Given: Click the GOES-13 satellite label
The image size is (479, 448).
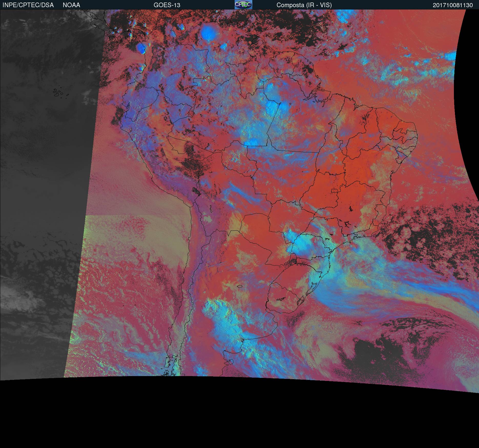Looking at the screenshot, I should [x=167, y=5].
